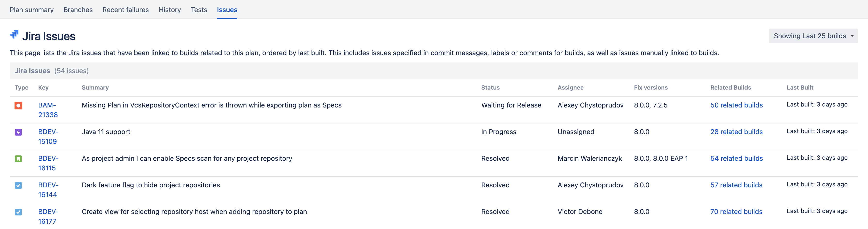Select the Issues tab

pyautogui.click(x=227, y=10)
